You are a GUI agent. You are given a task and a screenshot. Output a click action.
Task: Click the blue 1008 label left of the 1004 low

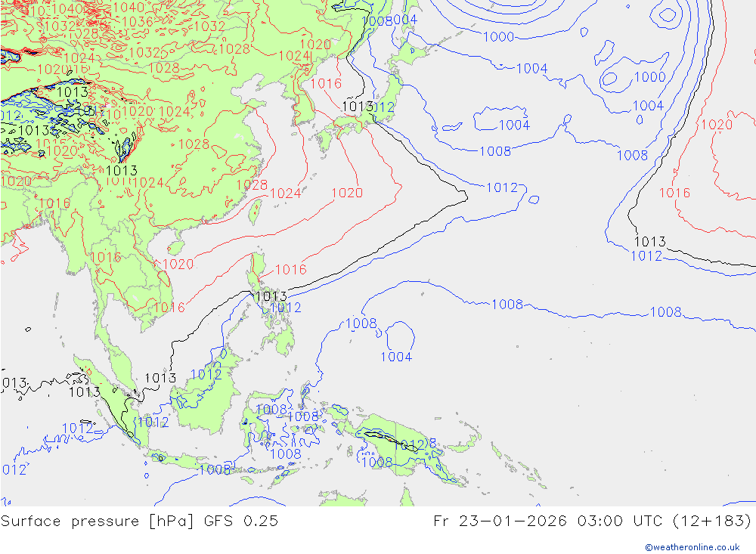coord(361,323)
